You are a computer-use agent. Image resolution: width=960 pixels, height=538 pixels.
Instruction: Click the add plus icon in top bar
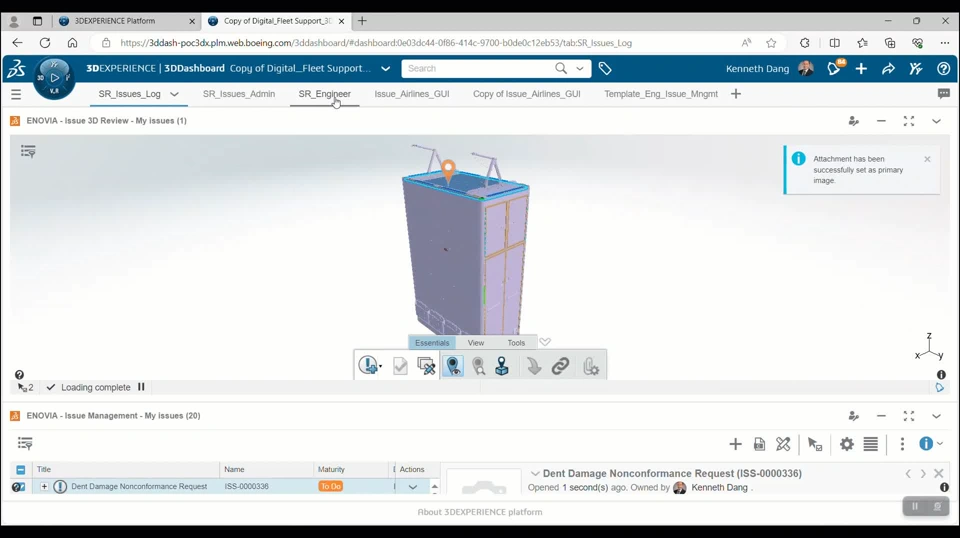861,69
